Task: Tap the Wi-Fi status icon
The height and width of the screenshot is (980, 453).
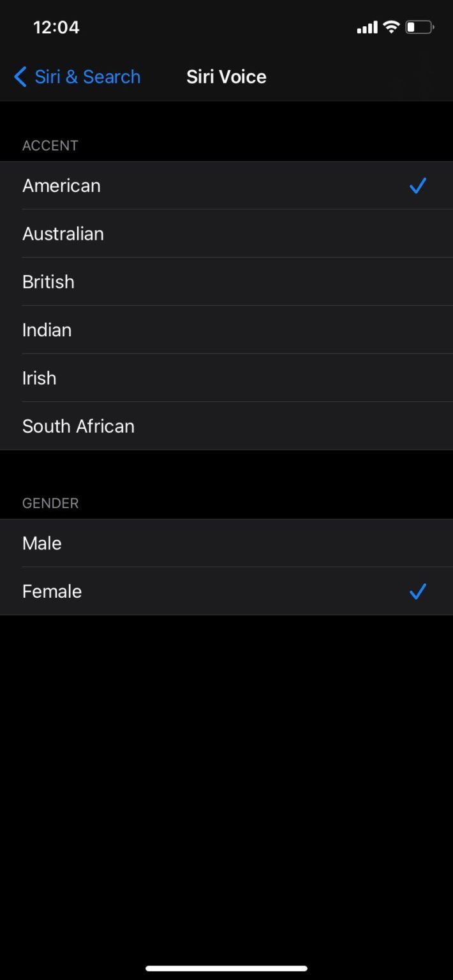Action: pyautogui.click(x=390, y=27)
